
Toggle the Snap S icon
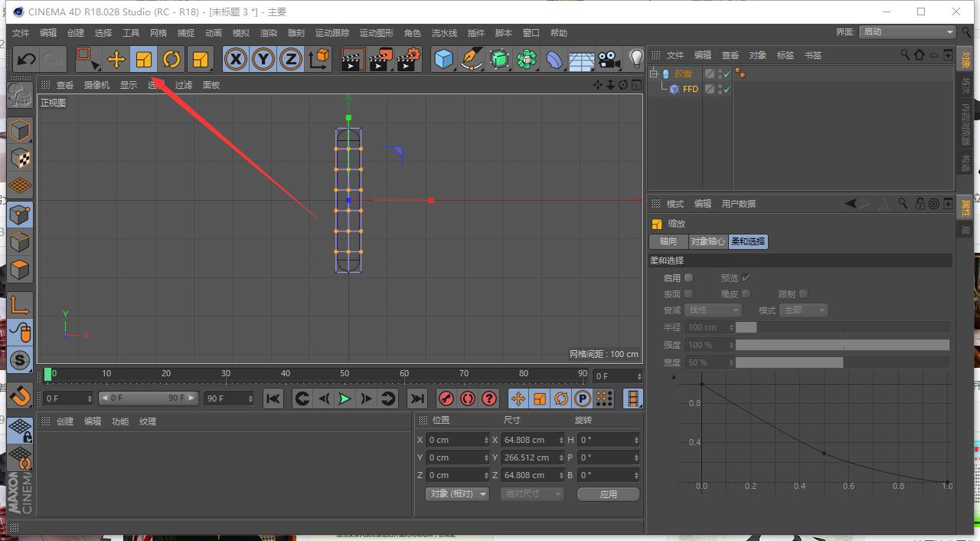[x=20, y=360]
